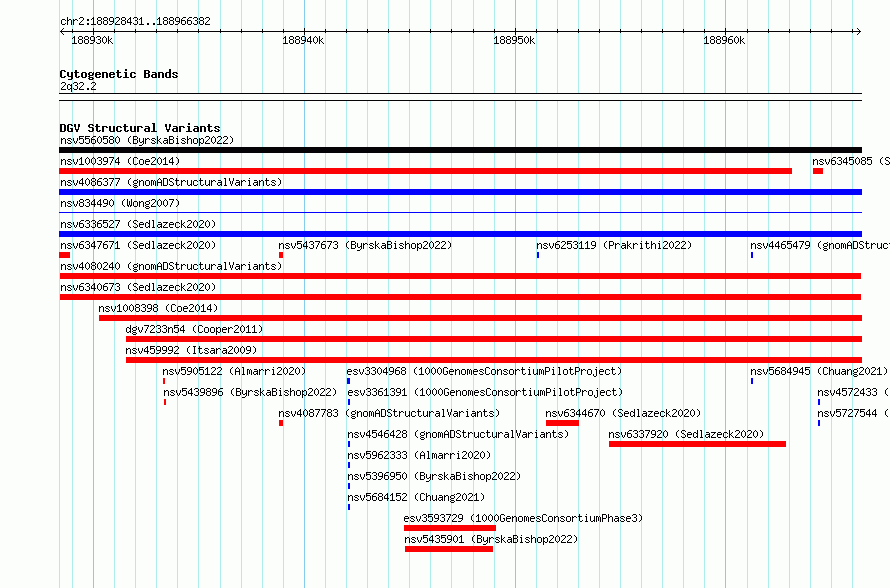This screenshot has height=588, width=890.
Task: Open the nsv5727544 label
Action: click(853, 413)
